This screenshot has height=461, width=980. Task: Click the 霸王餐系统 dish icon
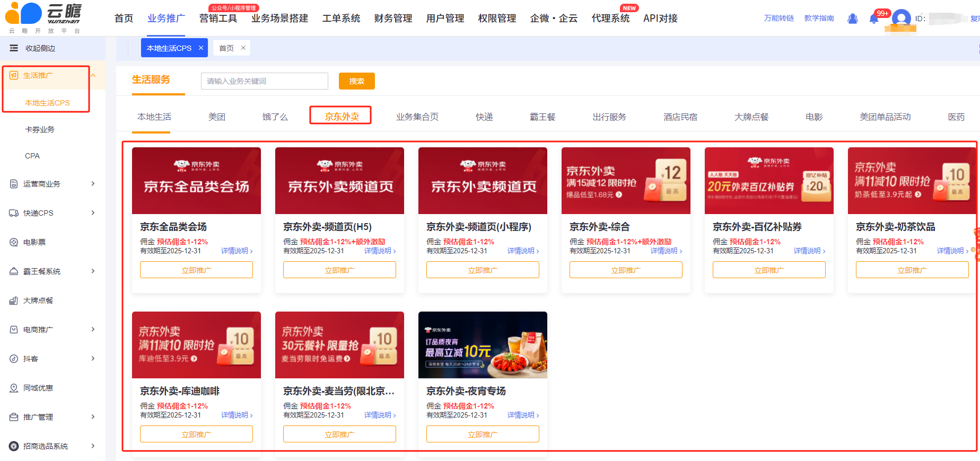pyautogui.click(x=14, y=271)
